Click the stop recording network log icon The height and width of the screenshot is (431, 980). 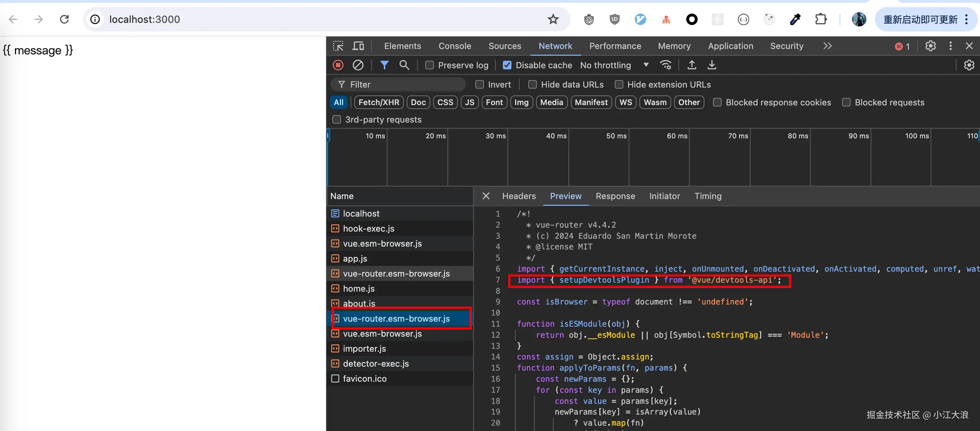coord(338,65)
